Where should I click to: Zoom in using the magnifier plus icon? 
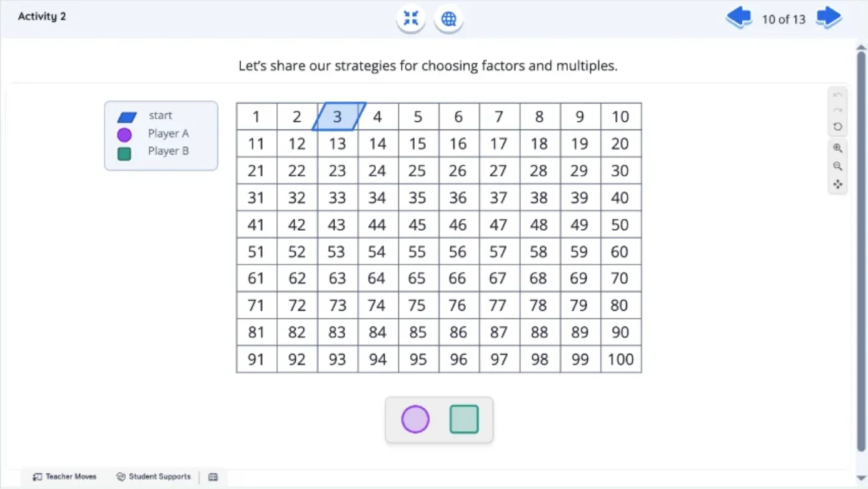pos(838,148)
